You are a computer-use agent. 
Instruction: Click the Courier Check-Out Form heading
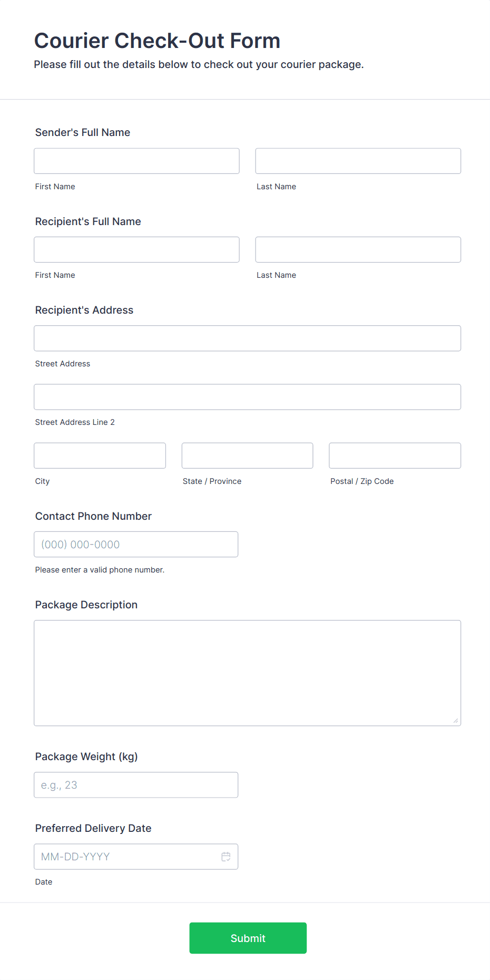tap(157, 40)
